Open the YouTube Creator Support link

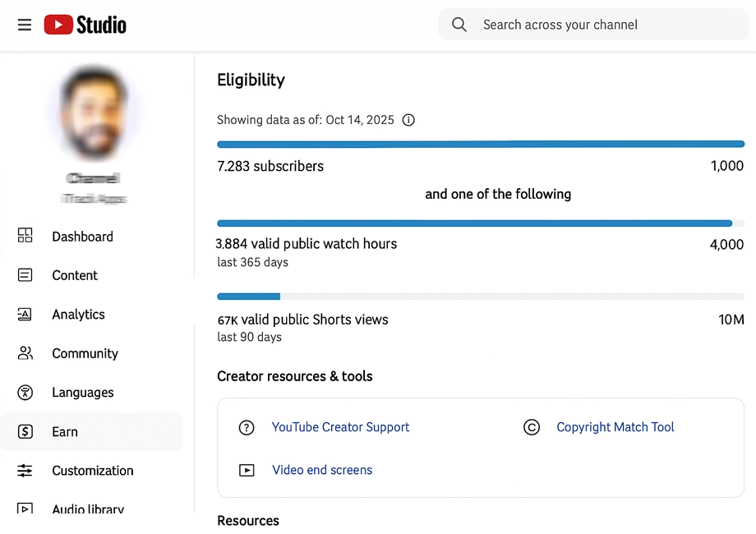pos(340,427)
